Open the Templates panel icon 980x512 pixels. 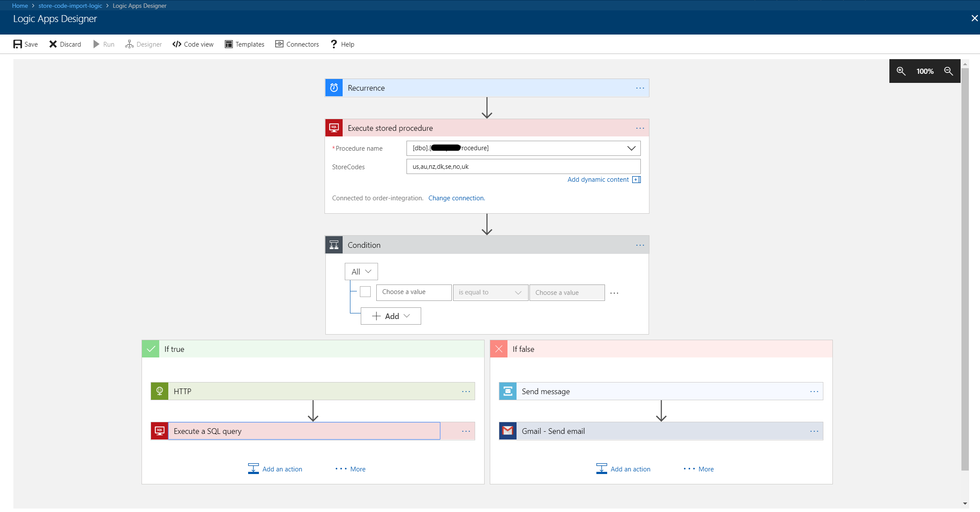click(228, 44)
